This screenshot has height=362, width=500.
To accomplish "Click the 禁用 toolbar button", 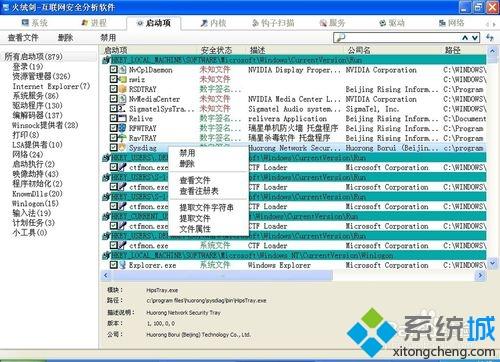I will pyautogui.click(x=108, y=38).
